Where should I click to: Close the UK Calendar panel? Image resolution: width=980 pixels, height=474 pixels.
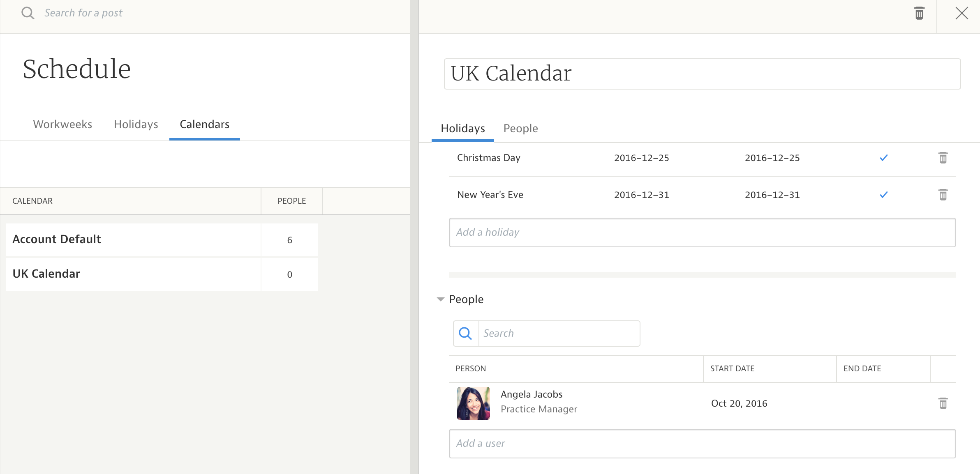[962, 13]
